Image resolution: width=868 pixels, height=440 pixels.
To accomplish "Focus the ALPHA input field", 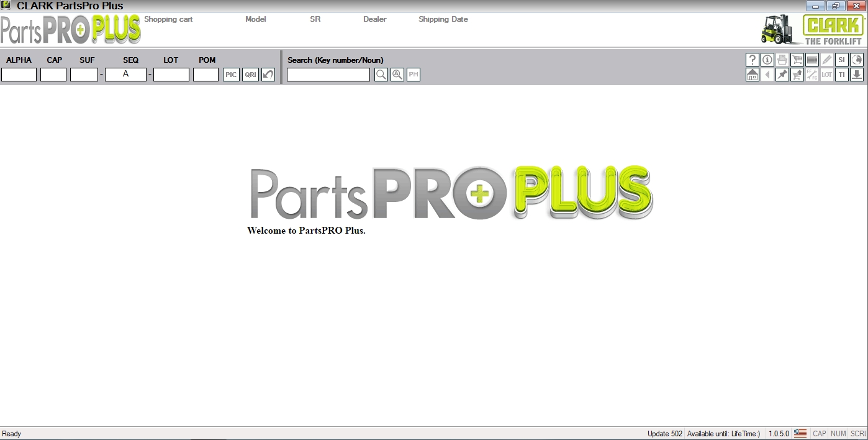I will [19, 75].
